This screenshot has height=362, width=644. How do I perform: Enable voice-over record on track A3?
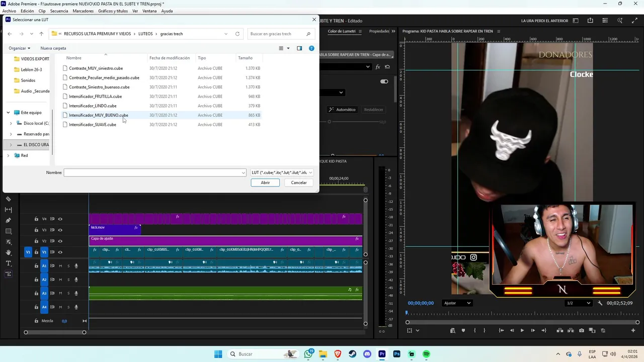(x=76, y=293)
